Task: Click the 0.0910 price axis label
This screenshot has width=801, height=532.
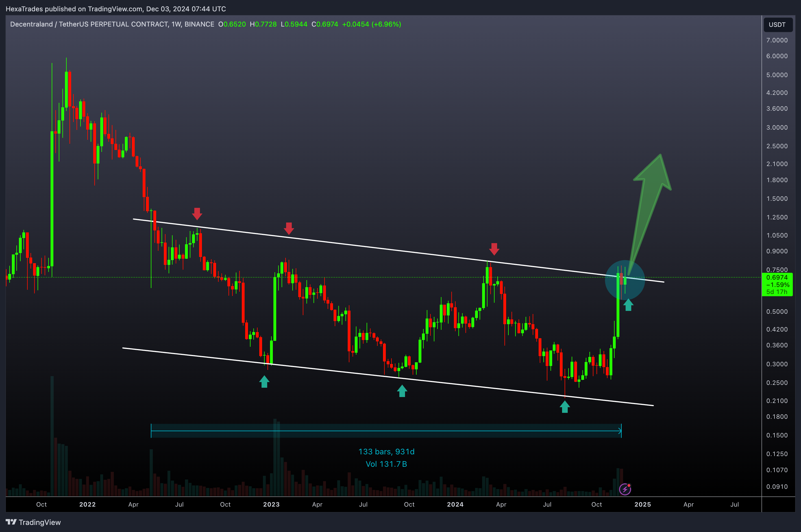Action: tap(777, 487)
